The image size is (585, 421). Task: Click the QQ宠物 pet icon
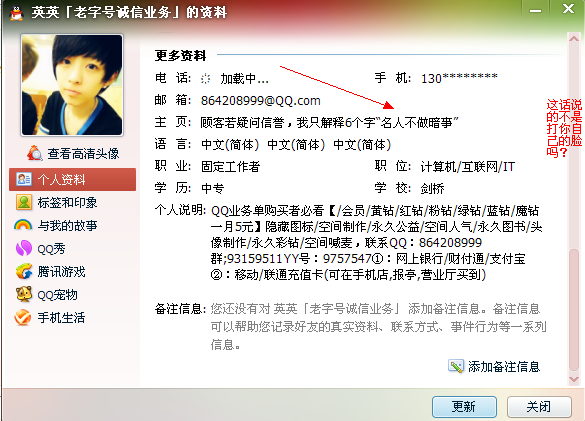point(24,294)
